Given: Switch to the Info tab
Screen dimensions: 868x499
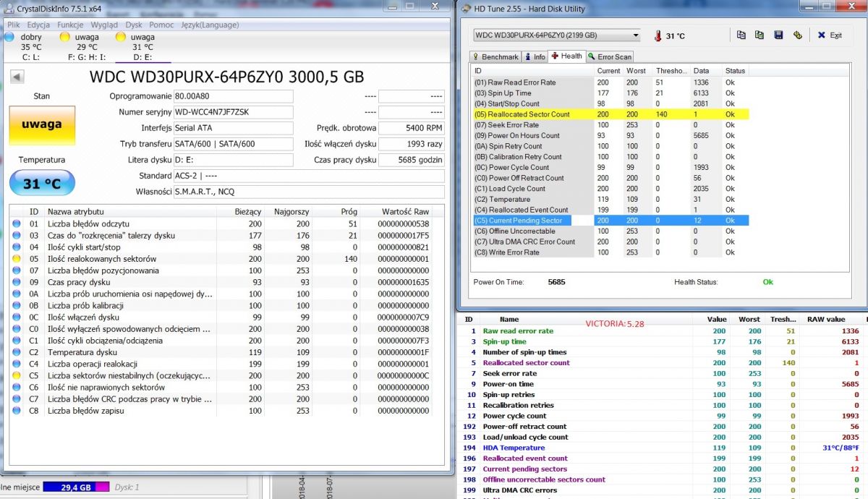Looking at the screenshot, I should [535, 56].
